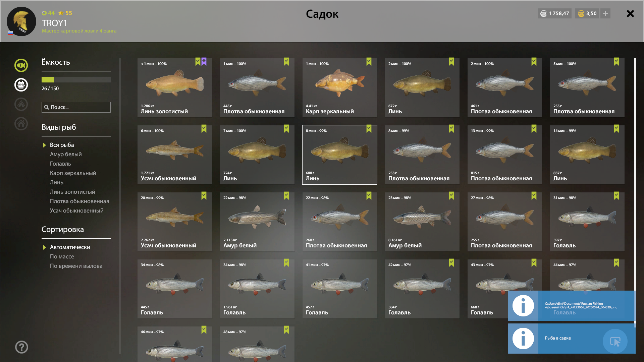Toggle bookmark on 8.161 кг Амур белый card
The width and height of the screenshot is (644, 362).
tap(451, 196)
